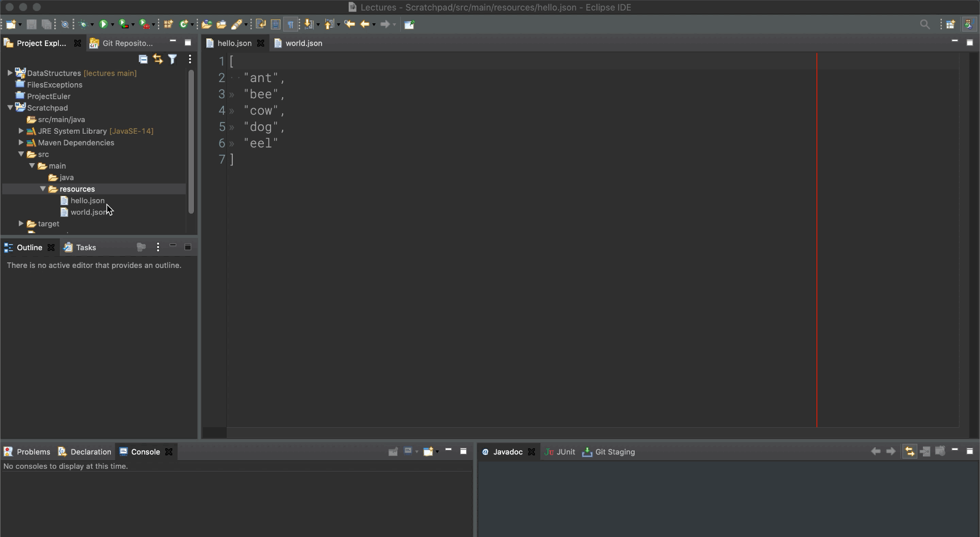Click the Quick Access magnifier icon

coord(925,24)
